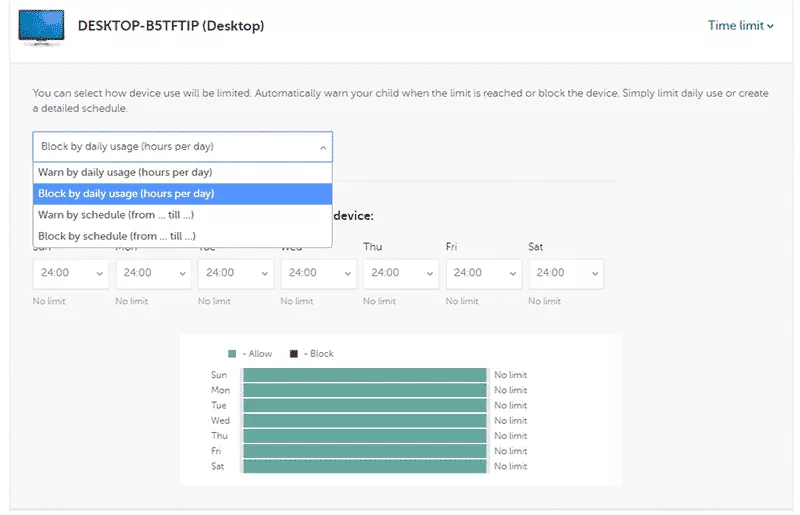Open the Thursday hours dropdown
The image size is (800, 515).
click(401, 273)
